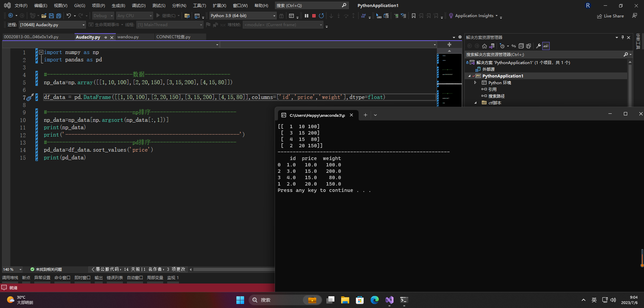Toggle the bookmark icon on the toolbar

pos(414,15)
